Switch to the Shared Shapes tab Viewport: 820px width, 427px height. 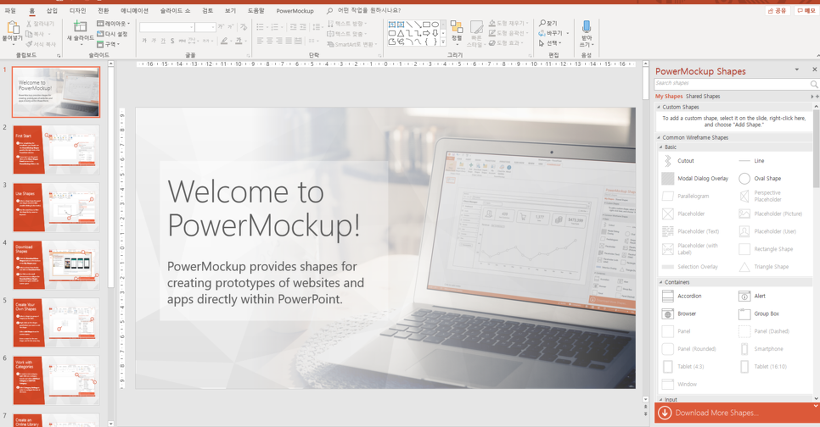[x=703, y=96]
